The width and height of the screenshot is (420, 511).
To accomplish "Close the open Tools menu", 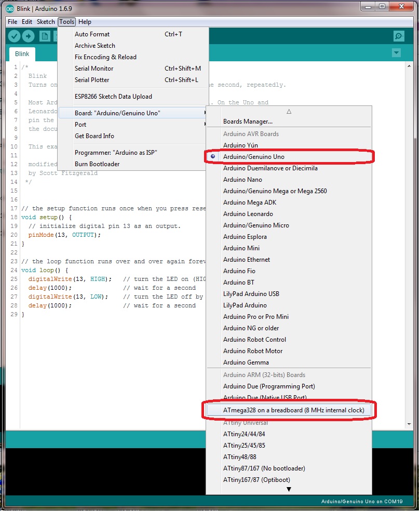I will tap(67, 22).
